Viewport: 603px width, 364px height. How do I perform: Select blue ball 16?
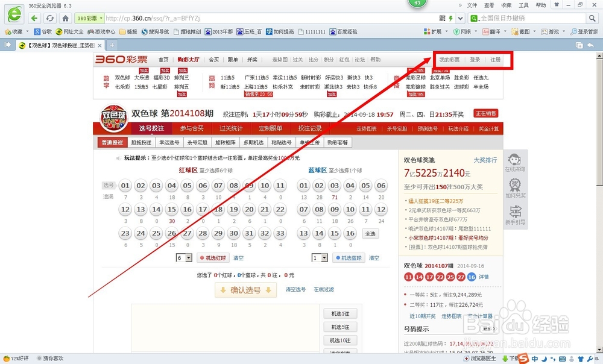click(350, 233)
